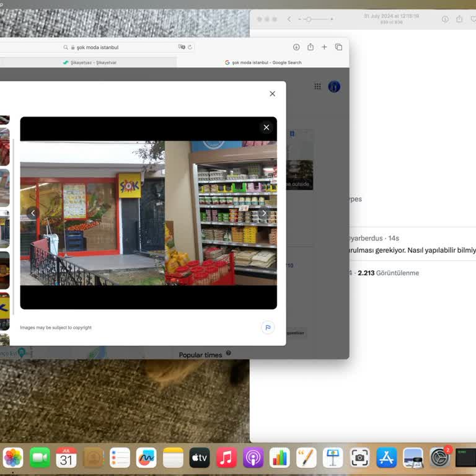Open Calendar showing JUL 31 in dock
The image size is (476, 476).
tap(66, 458)
